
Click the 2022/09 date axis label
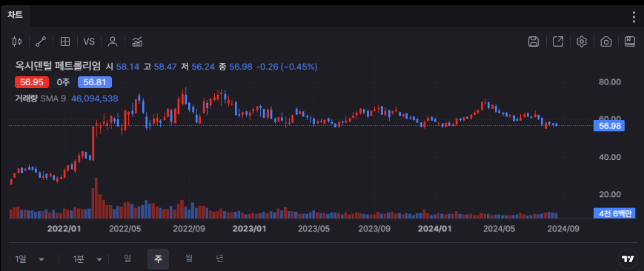[189, 229]
